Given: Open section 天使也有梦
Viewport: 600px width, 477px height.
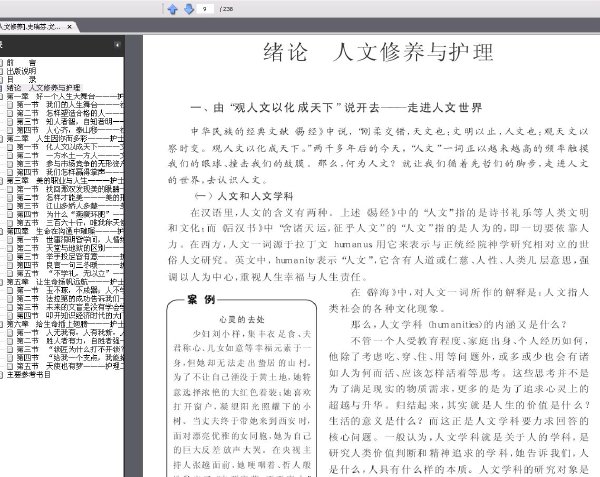Looking at the screenshot, I should coord(70,366).
